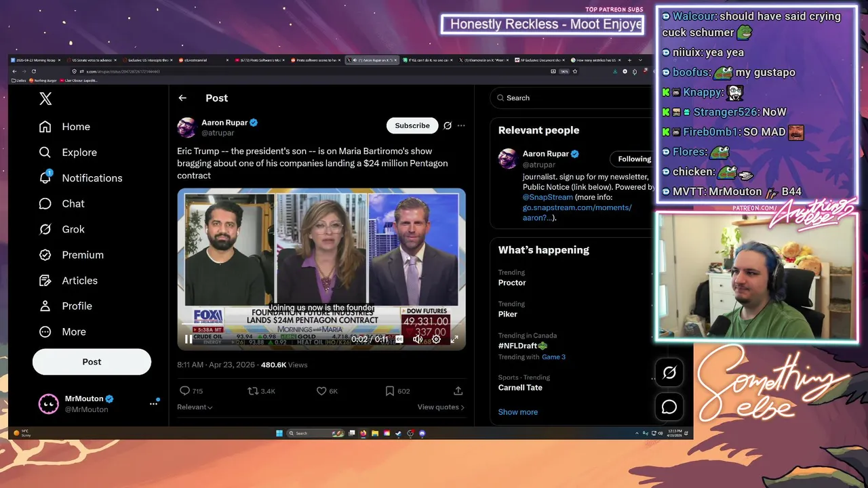Viewport: 868px width, 488px height.
Task: Toggle Following for Aaron Rupar
Action: tap(632, 159)
